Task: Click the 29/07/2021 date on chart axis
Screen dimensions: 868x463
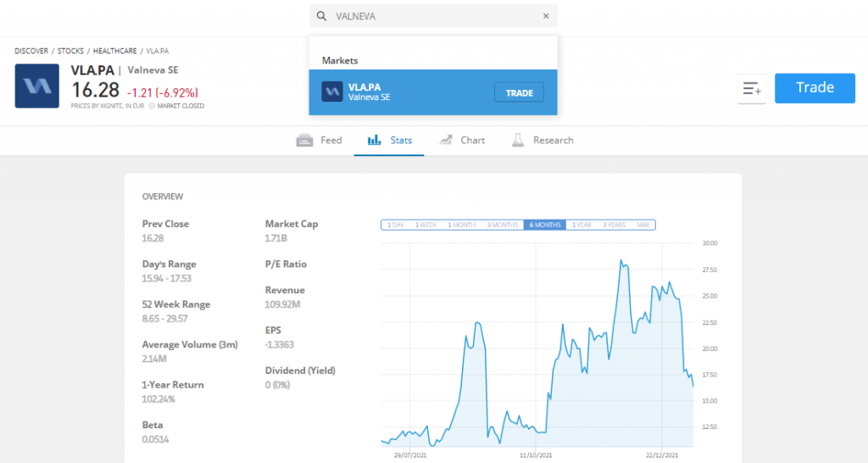Action: 410,455
